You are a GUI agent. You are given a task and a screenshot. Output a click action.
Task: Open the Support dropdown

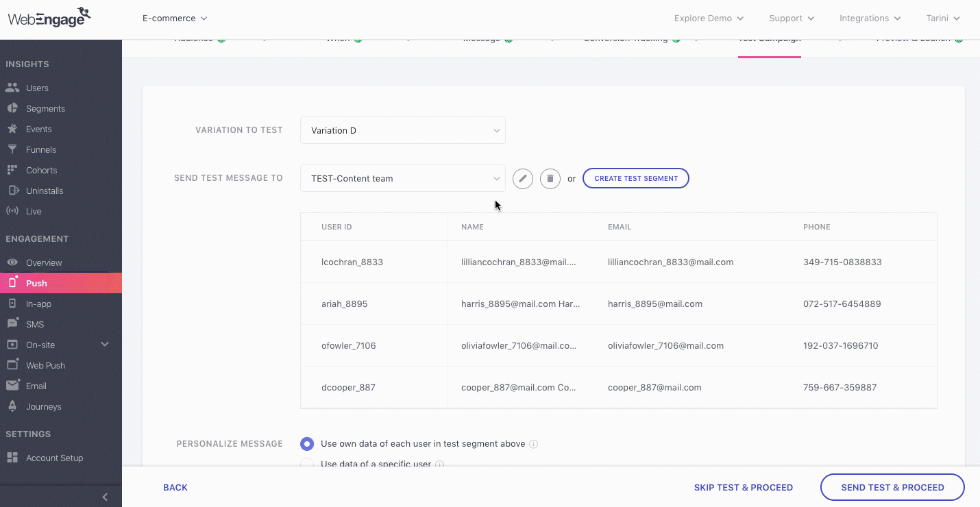792,18
